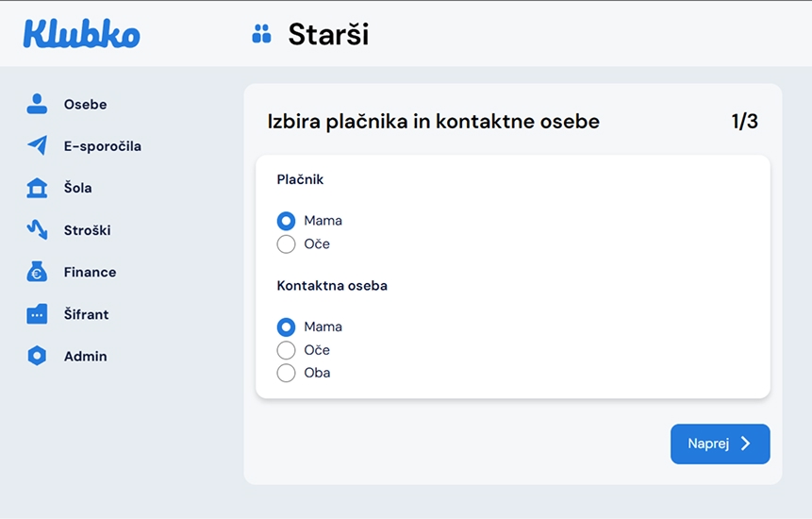
Task: Select the Šola school building icon
Action: pos(37,188)
